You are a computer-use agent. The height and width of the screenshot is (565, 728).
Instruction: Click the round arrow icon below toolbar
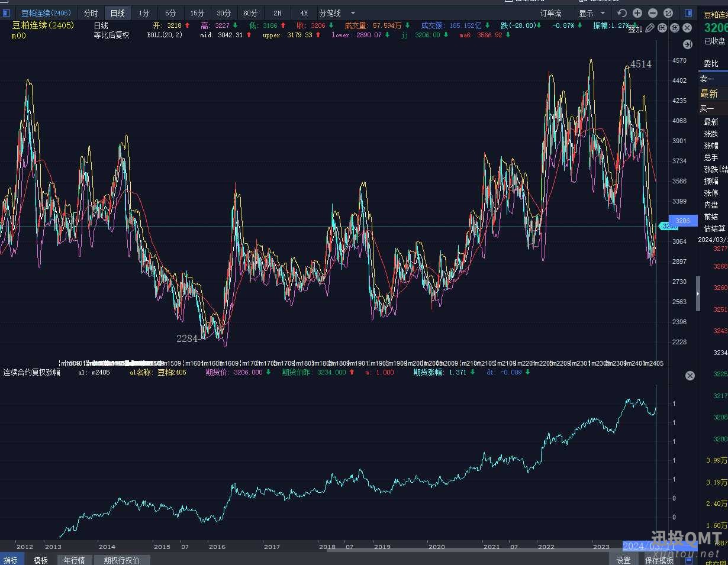coord(687,44)
